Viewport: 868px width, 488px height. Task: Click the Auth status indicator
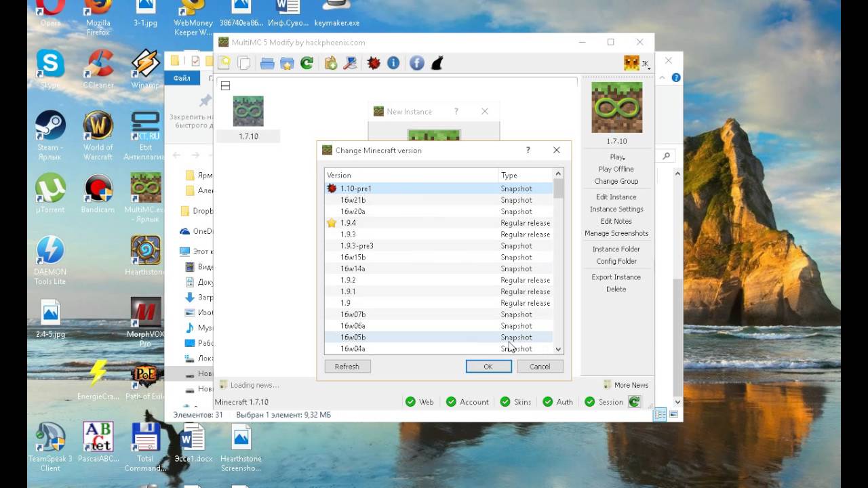[558, 402]
